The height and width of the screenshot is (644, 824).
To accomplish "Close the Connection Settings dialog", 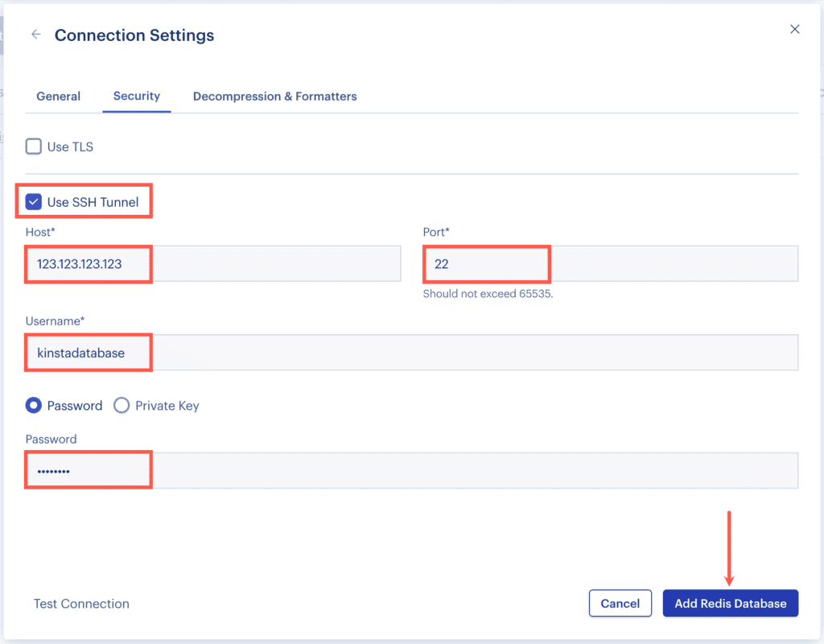I will pyautogui.click(x=795, y=29).
